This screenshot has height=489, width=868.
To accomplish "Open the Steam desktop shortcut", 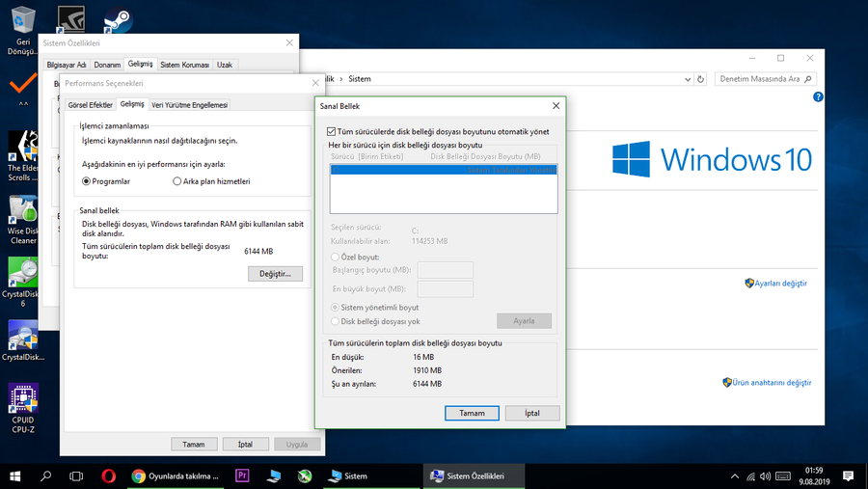I will [117, 18].
